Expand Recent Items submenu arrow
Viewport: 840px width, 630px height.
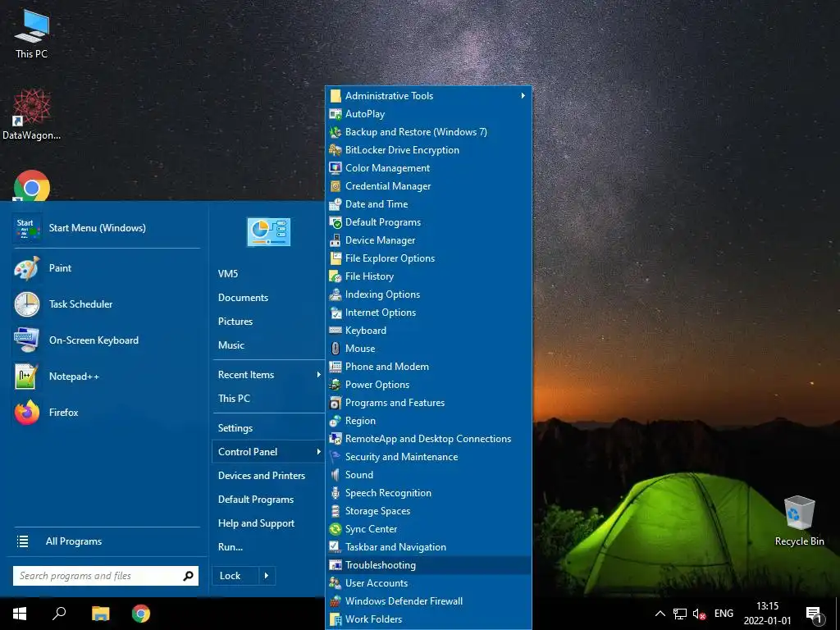click(x=318, y=375)
